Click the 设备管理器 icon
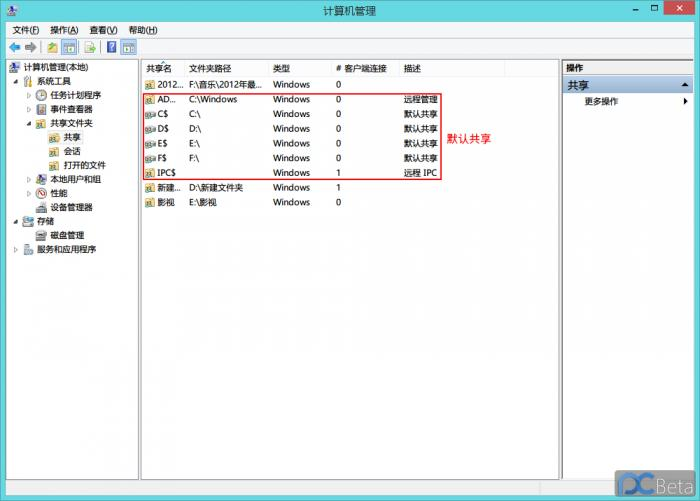Screen dimensions: 700x501 point(41,207)
